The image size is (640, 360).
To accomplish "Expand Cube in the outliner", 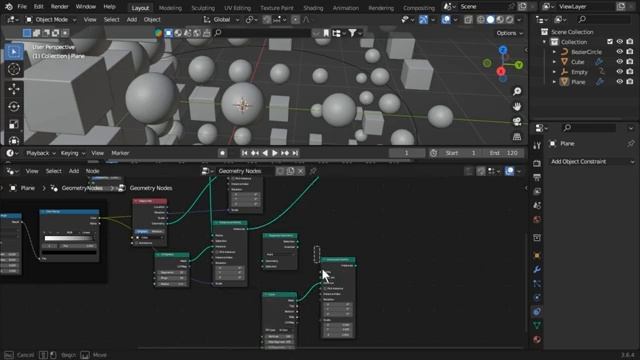I will [x=554, y=62].
